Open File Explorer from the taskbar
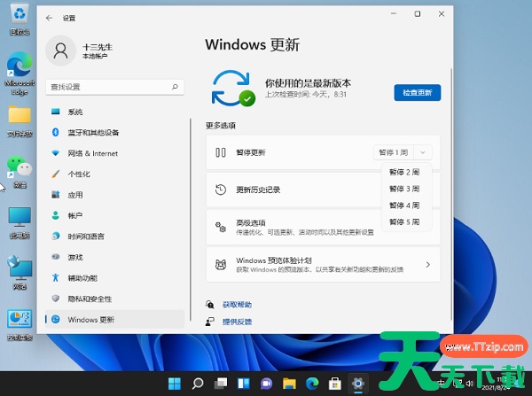The height and width of the screenshot is (396, 532). click(x=289, y=384)
